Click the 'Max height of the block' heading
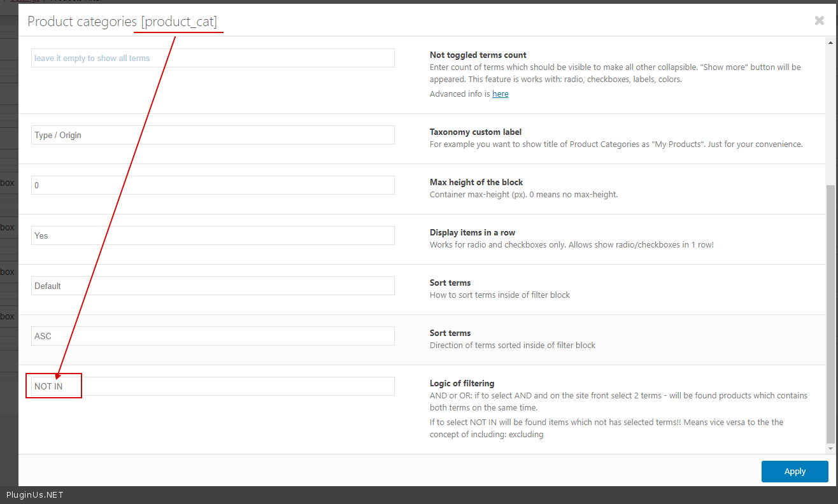 (476, 183)
